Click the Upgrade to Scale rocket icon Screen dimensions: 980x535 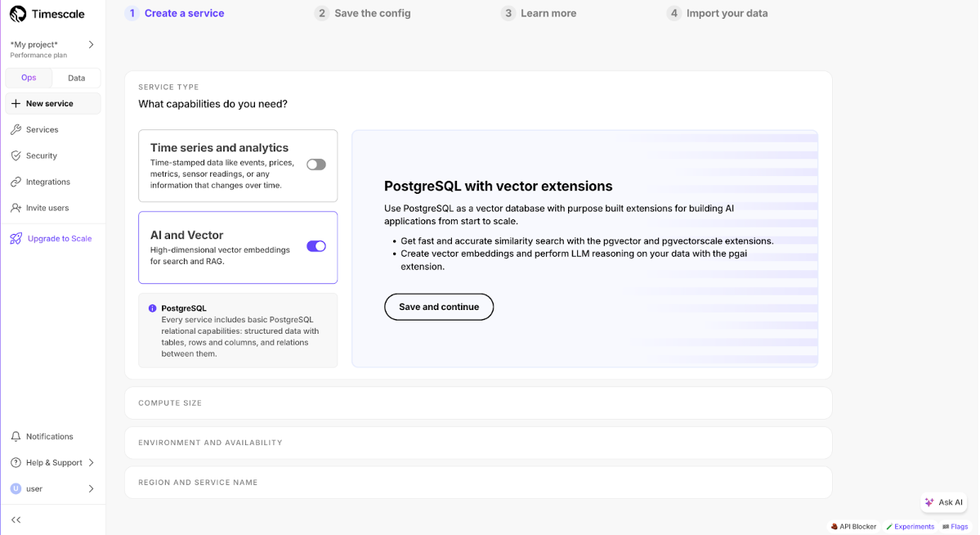[16, 239]
